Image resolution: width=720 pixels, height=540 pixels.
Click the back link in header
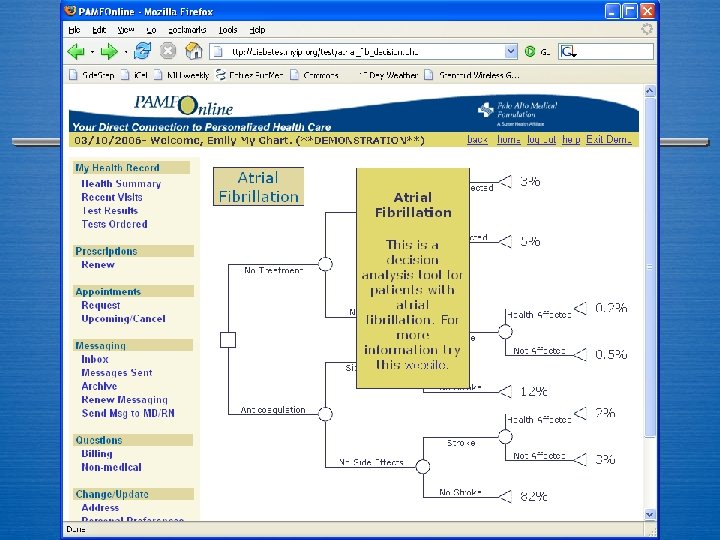477,140
